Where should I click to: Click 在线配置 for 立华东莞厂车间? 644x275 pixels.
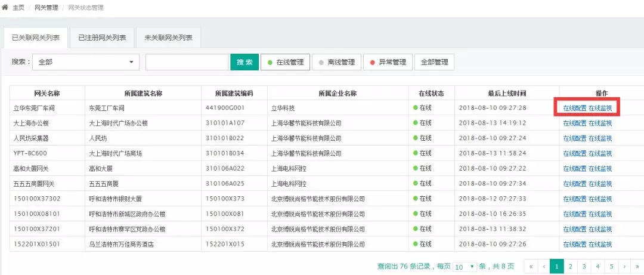click(x=575, y=109)
